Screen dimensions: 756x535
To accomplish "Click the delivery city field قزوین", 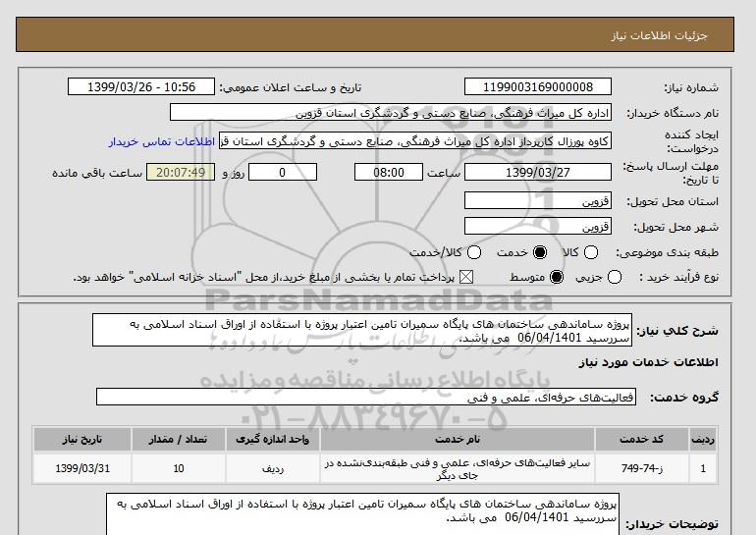I will pyautogui.click(x=538, y=226).
